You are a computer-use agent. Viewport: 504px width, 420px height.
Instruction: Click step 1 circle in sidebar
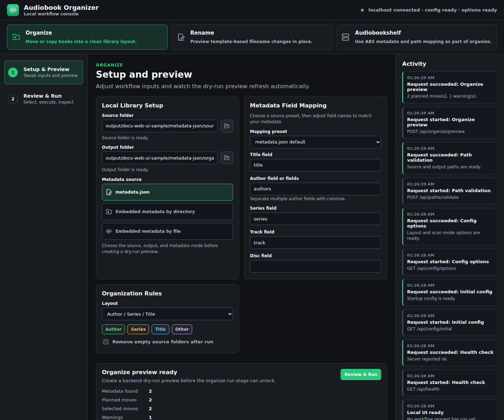(13, 72)
